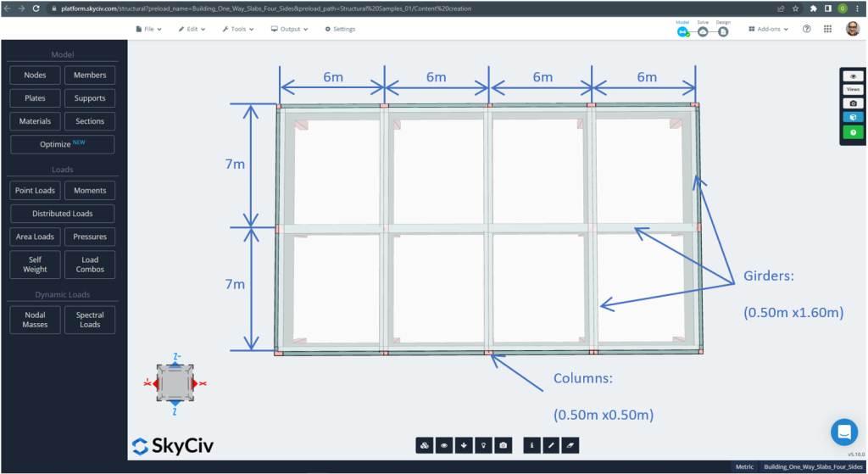Click the axis orientation cube widget
The image size is (868, 474).
tap(175, 384)
